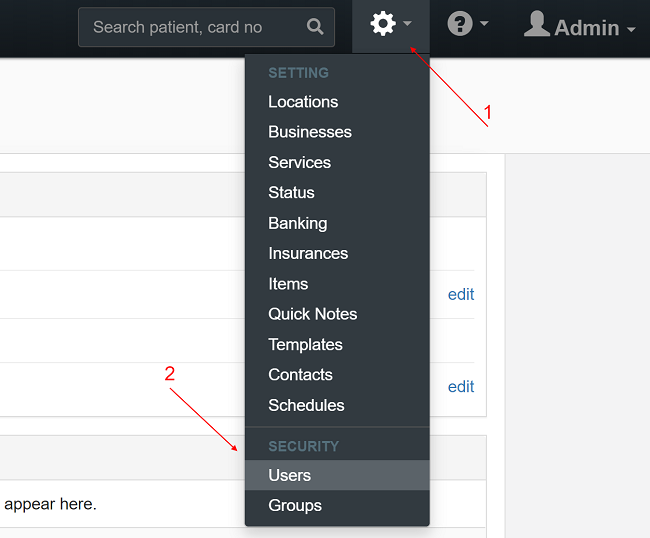
Task: Click the magnifier search icon
Action: coord(315,27)
